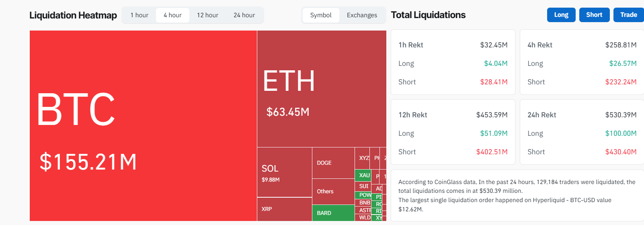Image resolution: width=644 pixels, height=225 pixels.
Task: Select the 1h Rekt stats card
Action: [453, 63]
